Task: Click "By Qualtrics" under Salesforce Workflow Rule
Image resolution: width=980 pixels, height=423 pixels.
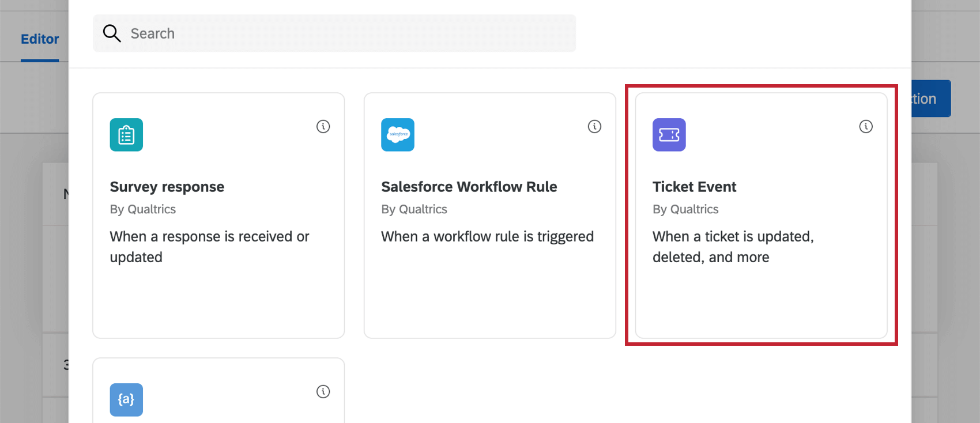Action: tap(414, 209)
